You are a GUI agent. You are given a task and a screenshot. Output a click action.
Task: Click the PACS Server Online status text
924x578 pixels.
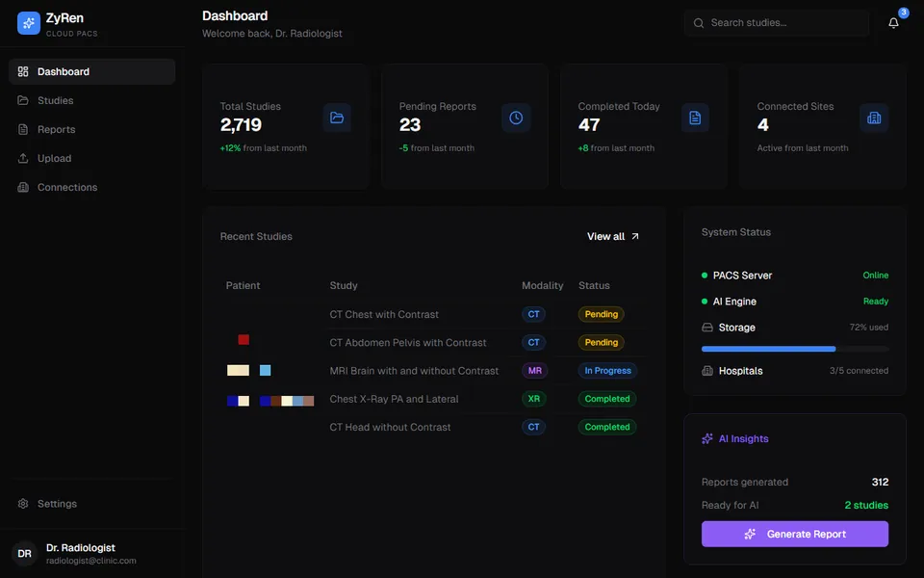point(876,276)
